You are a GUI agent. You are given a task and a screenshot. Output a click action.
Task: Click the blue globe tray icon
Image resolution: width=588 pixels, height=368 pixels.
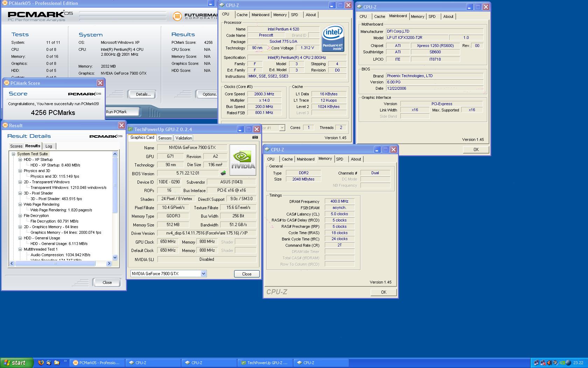pos(568,363)
